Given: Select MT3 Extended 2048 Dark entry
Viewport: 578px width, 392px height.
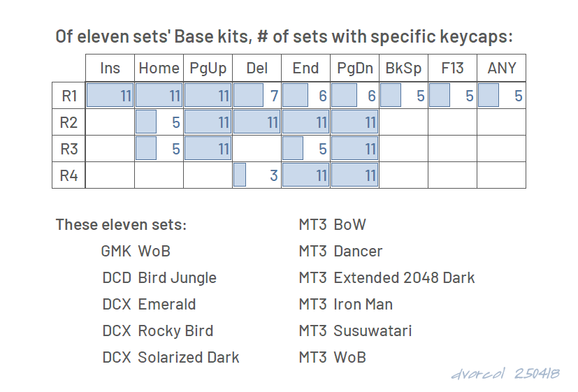Looking at the screenshot, I should 386,278.
